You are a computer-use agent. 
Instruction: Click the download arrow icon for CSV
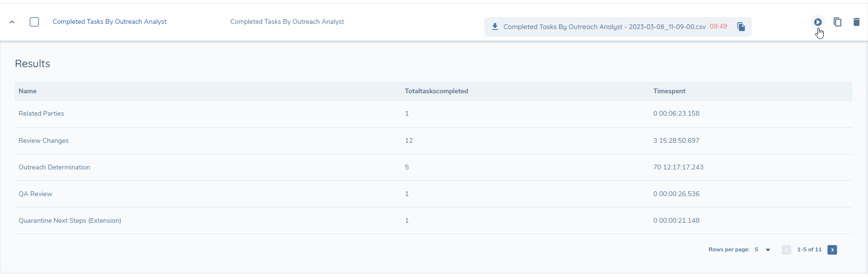pos(495,27)
